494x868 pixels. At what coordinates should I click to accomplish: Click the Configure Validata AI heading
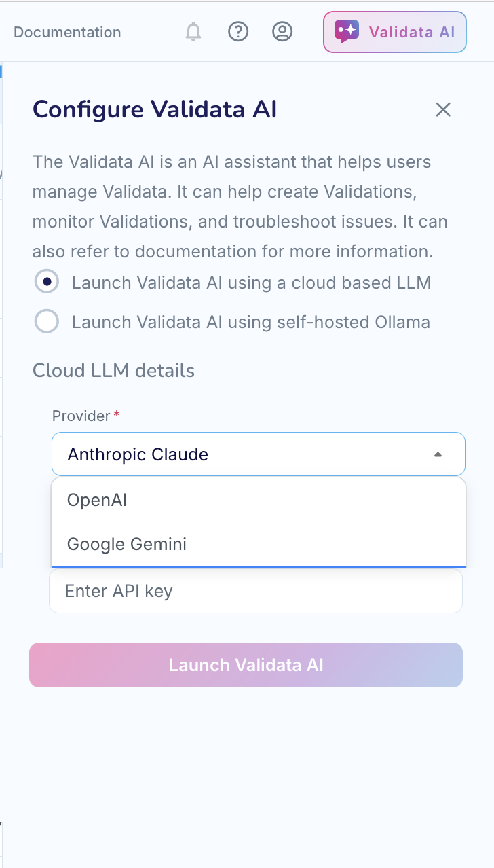[x=155, y=109]
